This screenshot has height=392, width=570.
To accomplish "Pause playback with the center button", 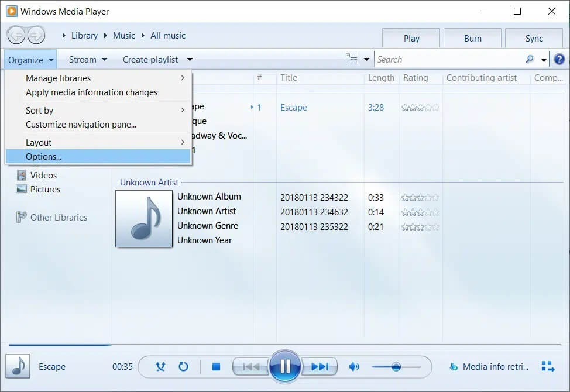I will (285, 367).
